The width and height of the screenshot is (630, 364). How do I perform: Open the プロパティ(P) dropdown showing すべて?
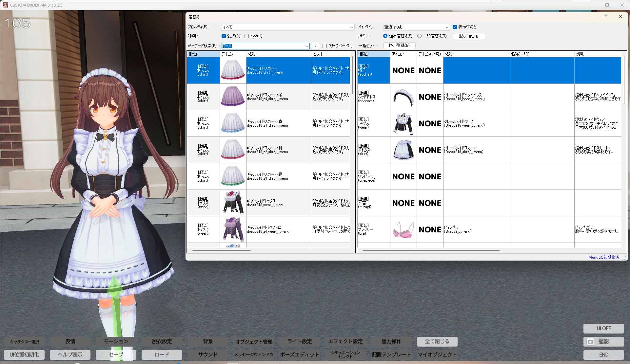click(x=288, y=27)
